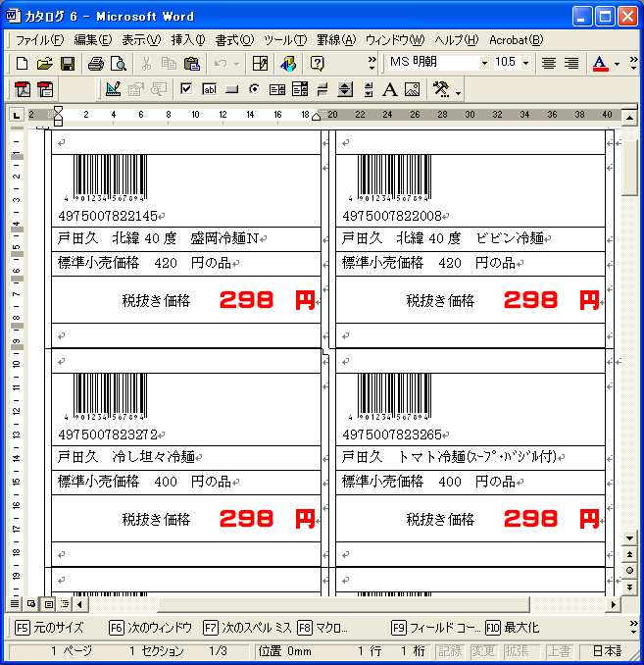
Task: Toggle the 記録 macro recording status indicator
Action: [450, 651]
